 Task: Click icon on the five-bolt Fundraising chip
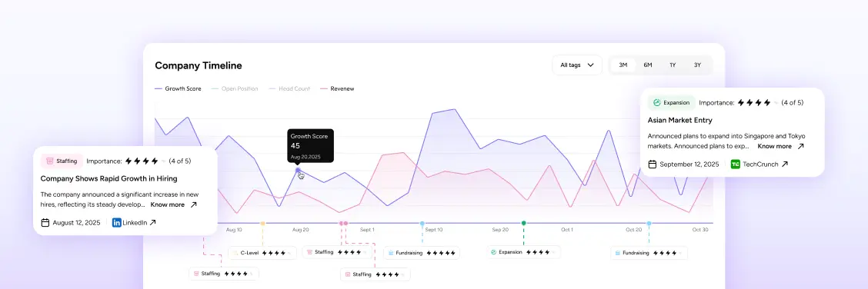(391, 253)
